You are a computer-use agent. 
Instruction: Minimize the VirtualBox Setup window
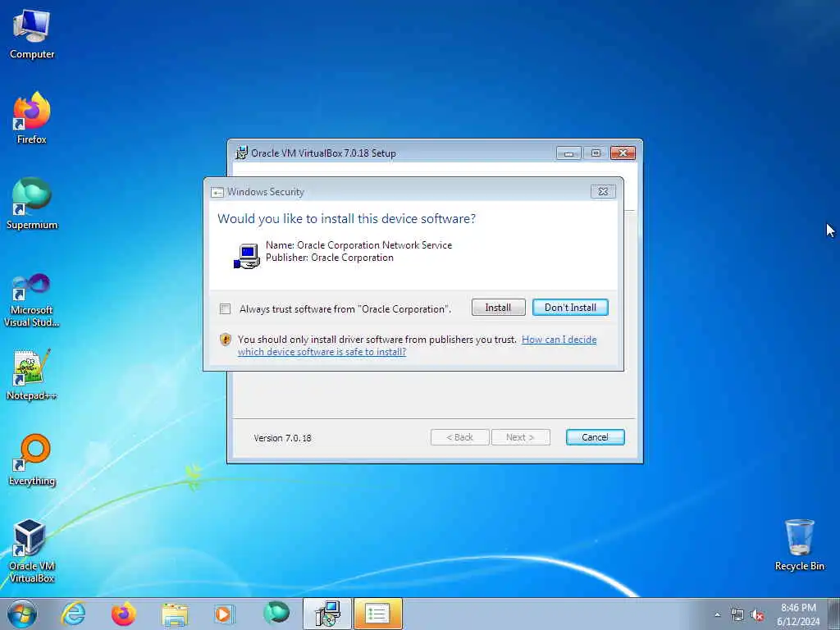(x=569, y=153)
